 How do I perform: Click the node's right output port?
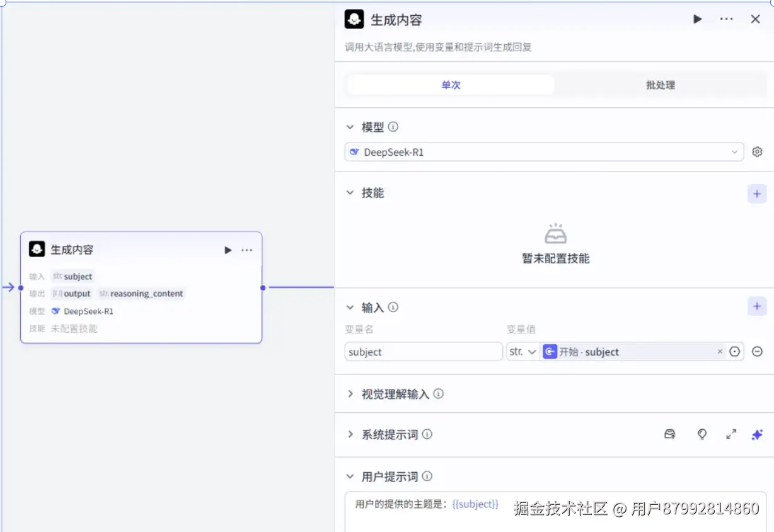(263, 287)
